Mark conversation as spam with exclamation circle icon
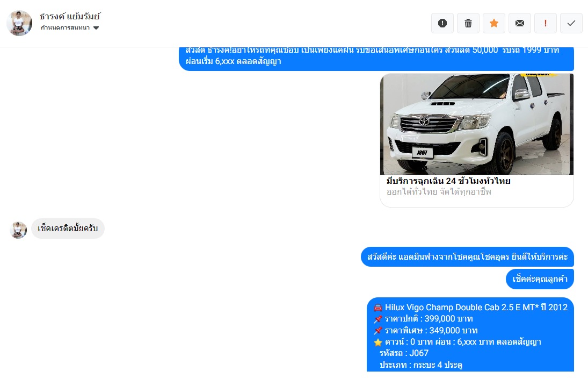Image resolution: width=588 pixels, height=378 pixels. [x=442, y=23]
